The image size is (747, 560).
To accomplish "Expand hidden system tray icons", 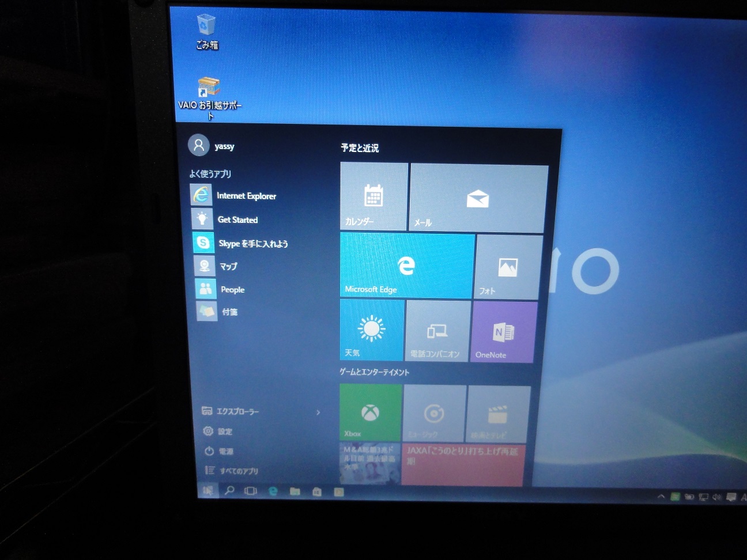I will 661,497.
